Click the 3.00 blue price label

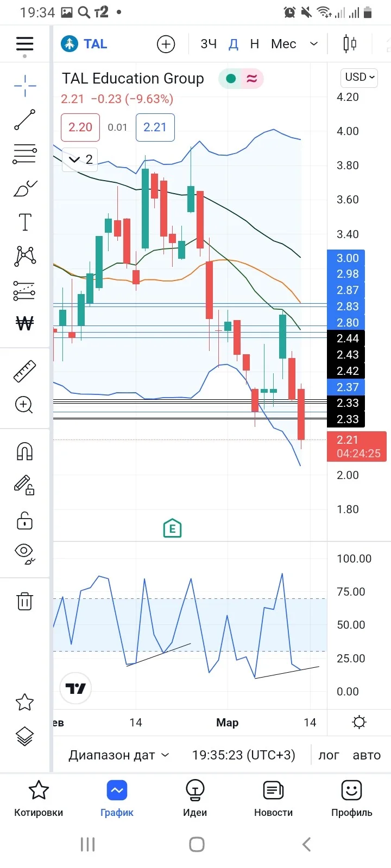346,258
